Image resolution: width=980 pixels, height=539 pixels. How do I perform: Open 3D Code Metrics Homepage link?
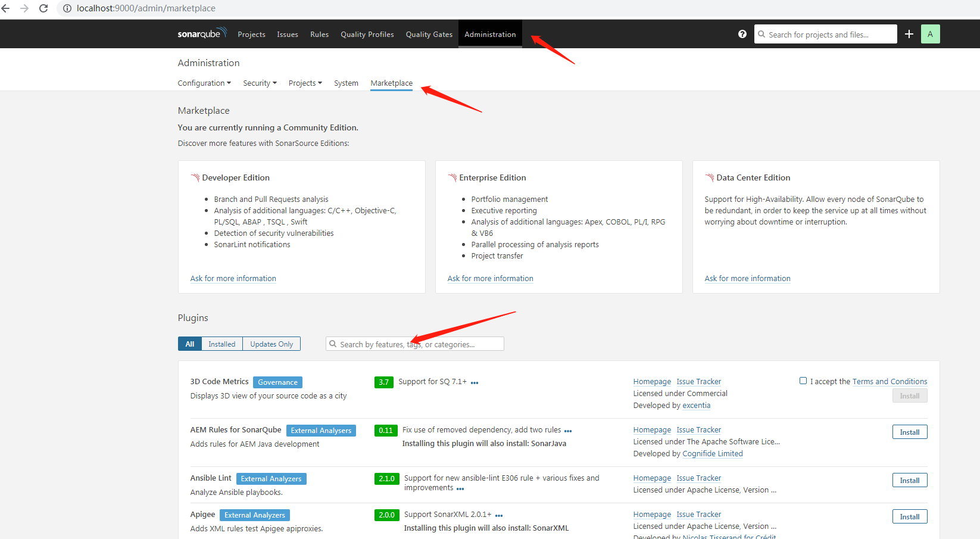click(652, 381)
